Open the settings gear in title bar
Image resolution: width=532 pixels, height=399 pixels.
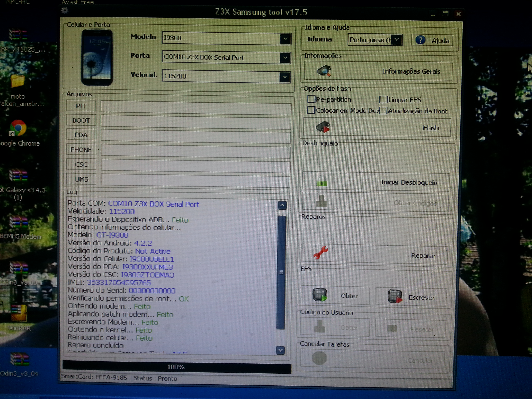point(65,11)
